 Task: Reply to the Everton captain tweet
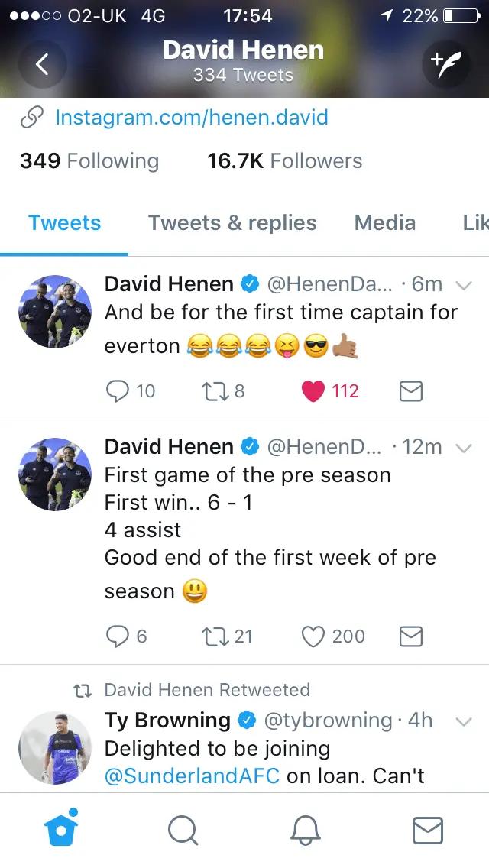[x=118, y=392]
